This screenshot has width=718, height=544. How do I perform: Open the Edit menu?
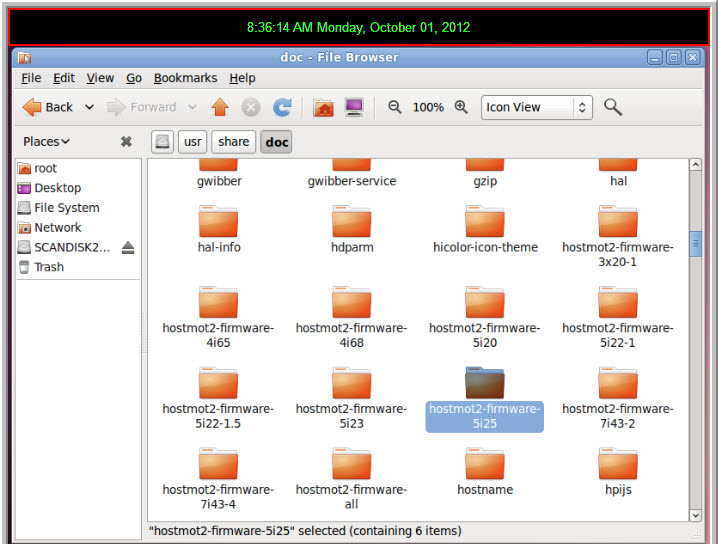point(64,78)
